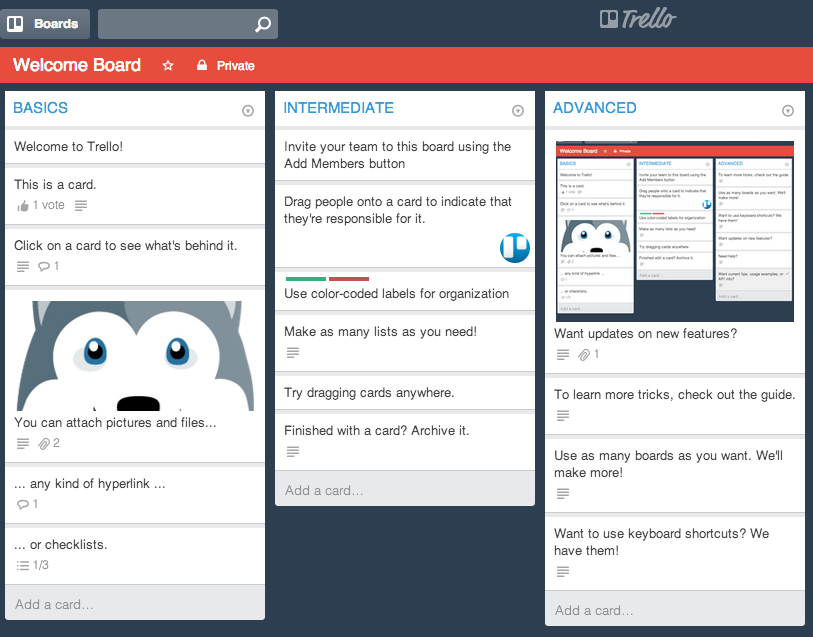Open comments on 'Click on a card' card
Viewport: 813px width, 637px height.
(49, 266)
